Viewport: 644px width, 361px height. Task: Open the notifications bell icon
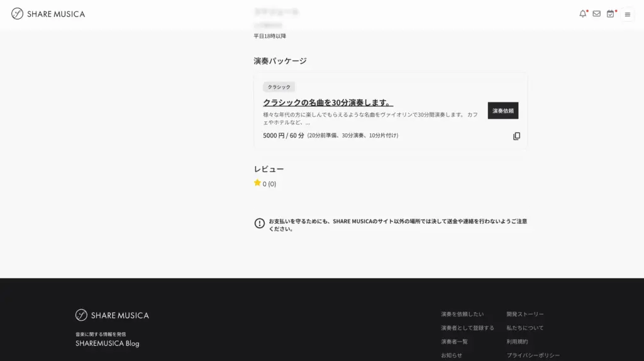coord(582,14)
